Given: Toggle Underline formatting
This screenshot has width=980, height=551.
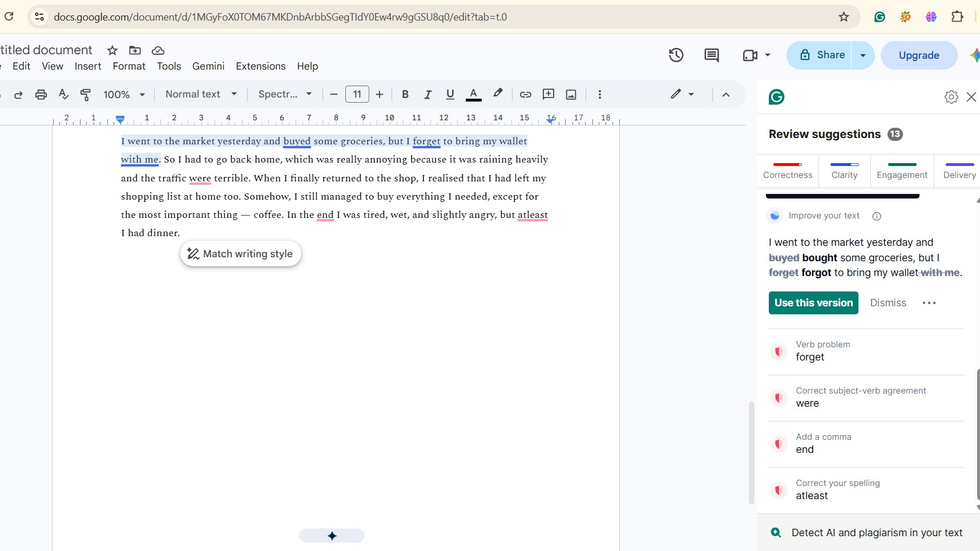Looking at the screenshot, I should coord(450,95).
